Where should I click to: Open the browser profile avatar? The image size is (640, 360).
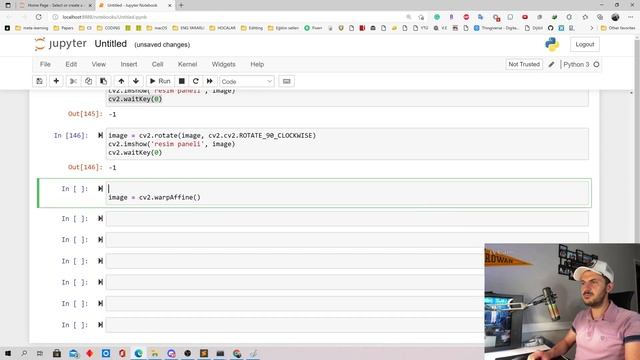click(x=615, y=17)
